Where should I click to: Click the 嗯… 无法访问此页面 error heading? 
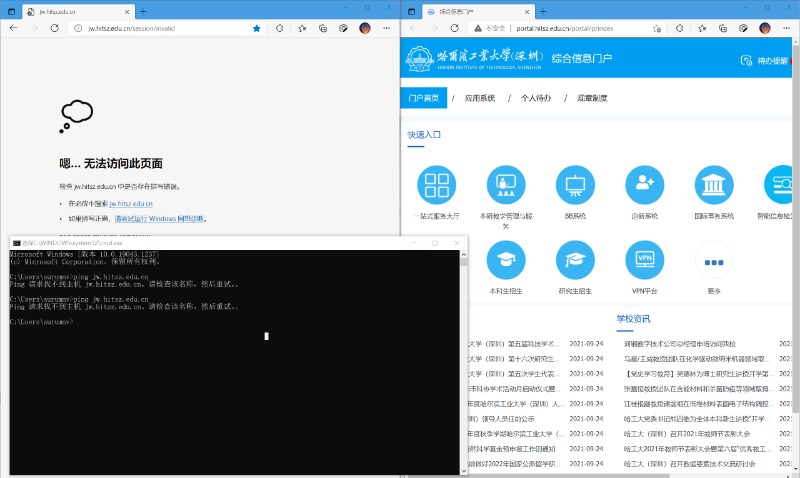pyautogui.click(x=111, y=163)
